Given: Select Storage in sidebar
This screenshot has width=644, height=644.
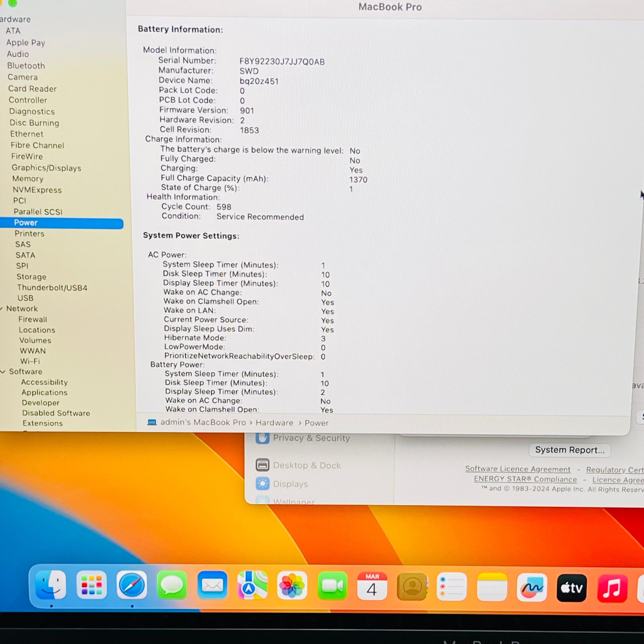Looking at the screenshot, I should (31, 277).
